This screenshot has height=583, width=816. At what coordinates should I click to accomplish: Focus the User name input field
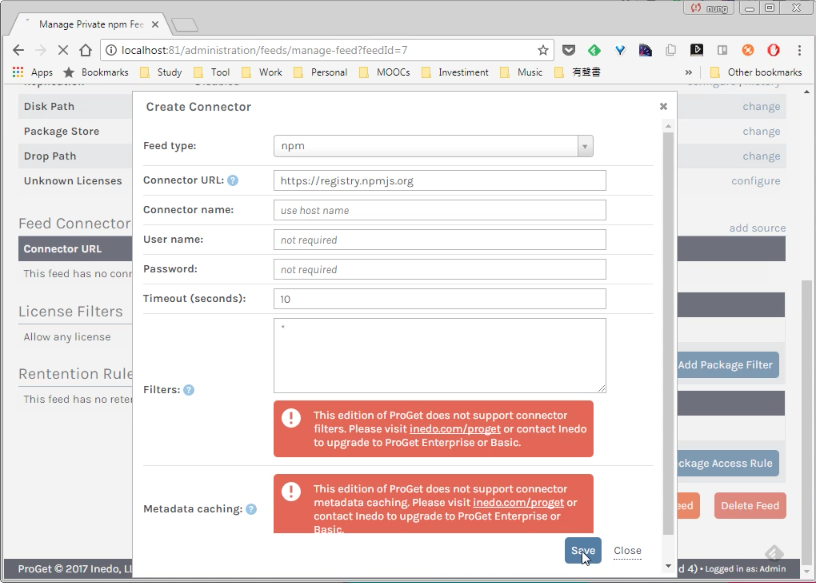click(440, 240)
